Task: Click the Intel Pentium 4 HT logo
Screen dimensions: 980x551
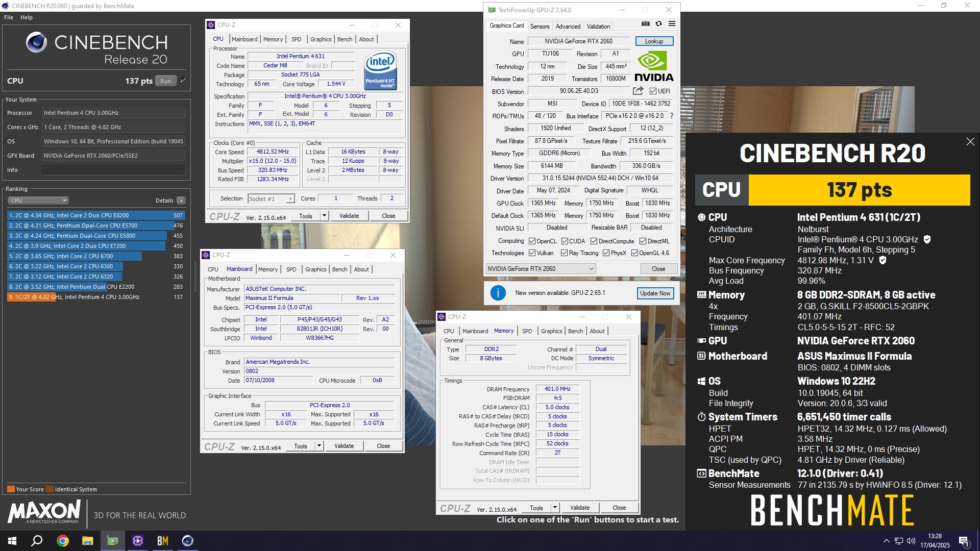Action: [x=380, y=70]
